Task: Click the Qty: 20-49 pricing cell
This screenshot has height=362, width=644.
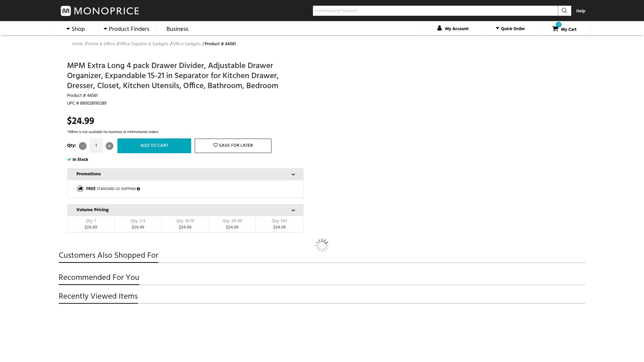Action: coord(232,224)
